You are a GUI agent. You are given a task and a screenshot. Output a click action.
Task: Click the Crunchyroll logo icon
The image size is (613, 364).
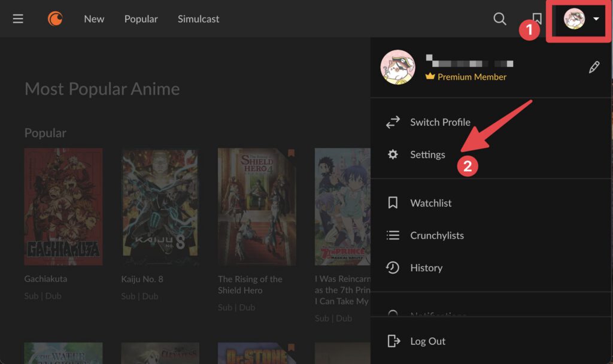tap(54, 19)
